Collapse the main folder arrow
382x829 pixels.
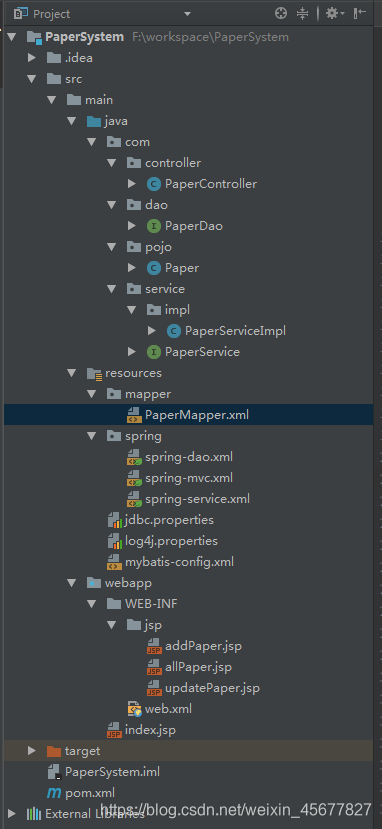[x=52, y=100]
